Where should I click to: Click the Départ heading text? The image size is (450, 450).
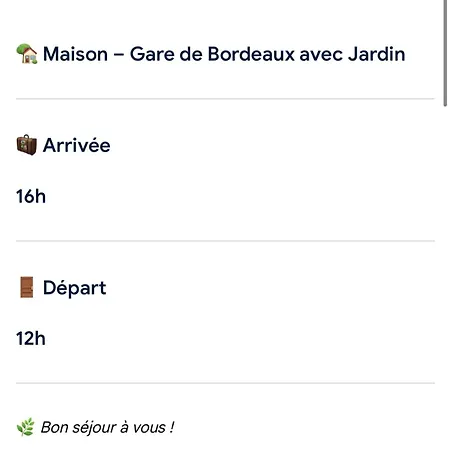(x=74, y=288)
